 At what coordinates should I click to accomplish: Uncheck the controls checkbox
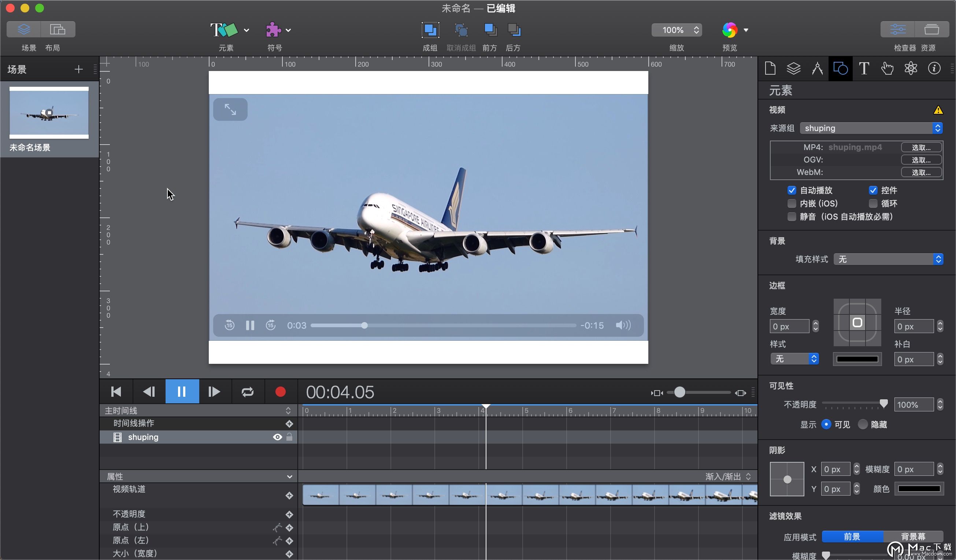pos(873,190)
